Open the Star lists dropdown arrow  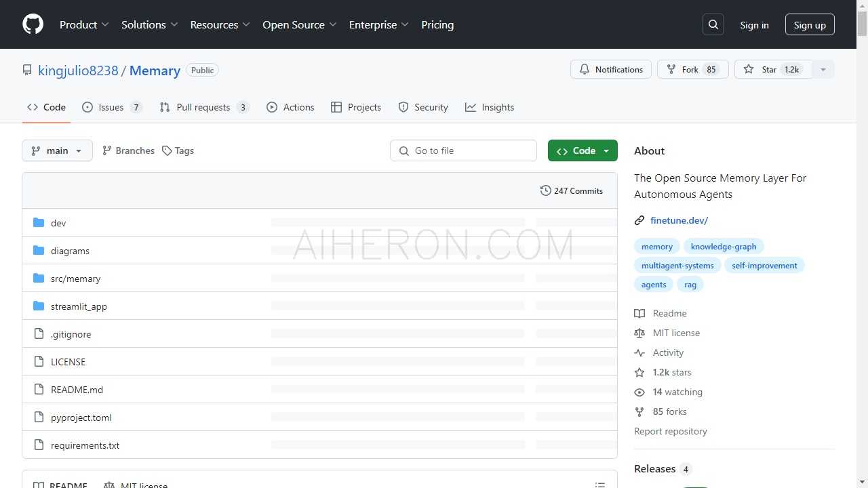tap(823, 69)
